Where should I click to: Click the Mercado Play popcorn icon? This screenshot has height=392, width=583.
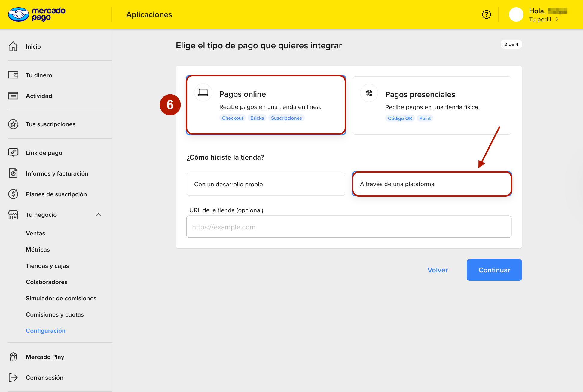tap(13, 357)
